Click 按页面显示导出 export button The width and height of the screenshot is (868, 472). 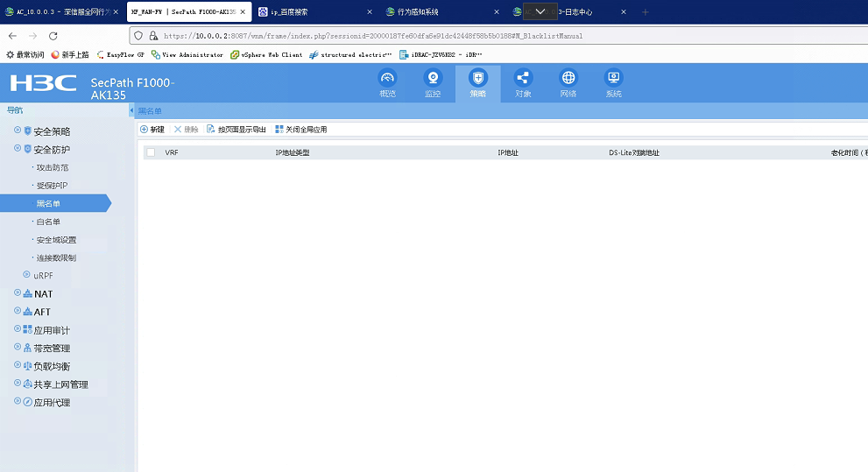(236, 130)
